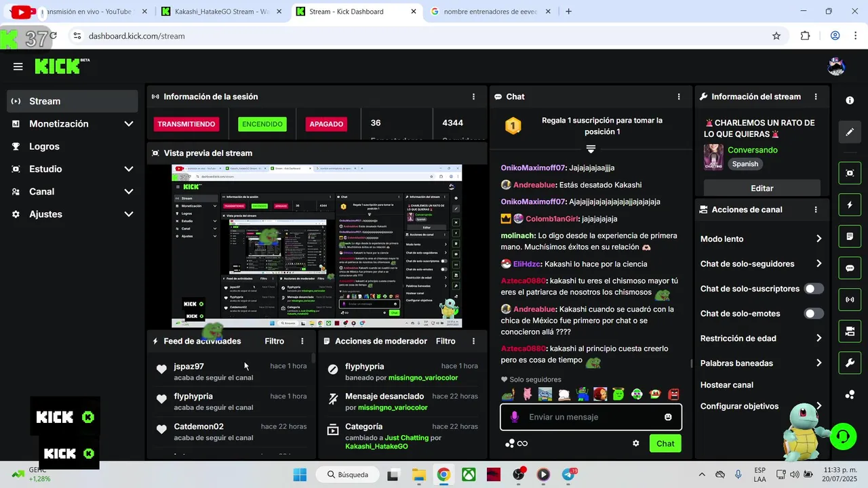Open Windows Start menu on taskbar

pyautogui.click(x=300, y=474)
